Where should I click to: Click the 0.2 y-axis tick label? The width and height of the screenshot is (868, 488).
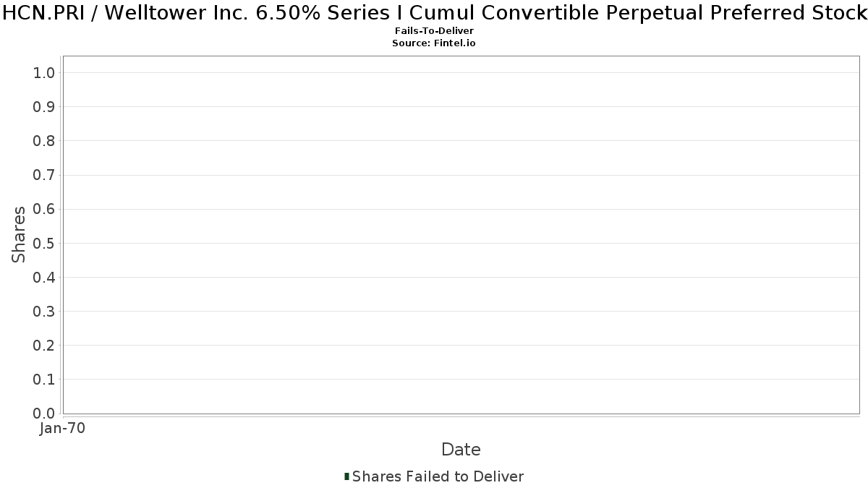(x=44, y=346)
